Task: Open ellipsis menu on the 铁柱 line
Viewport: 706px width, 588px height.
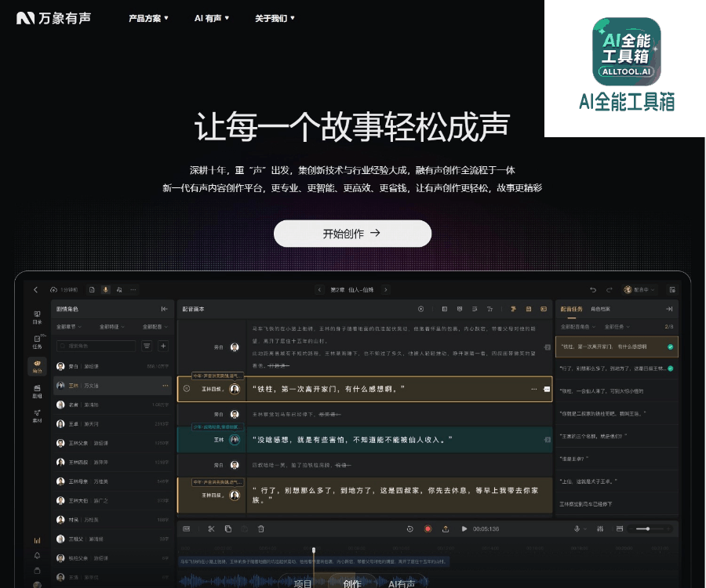Action: click(x=534, y=389)
